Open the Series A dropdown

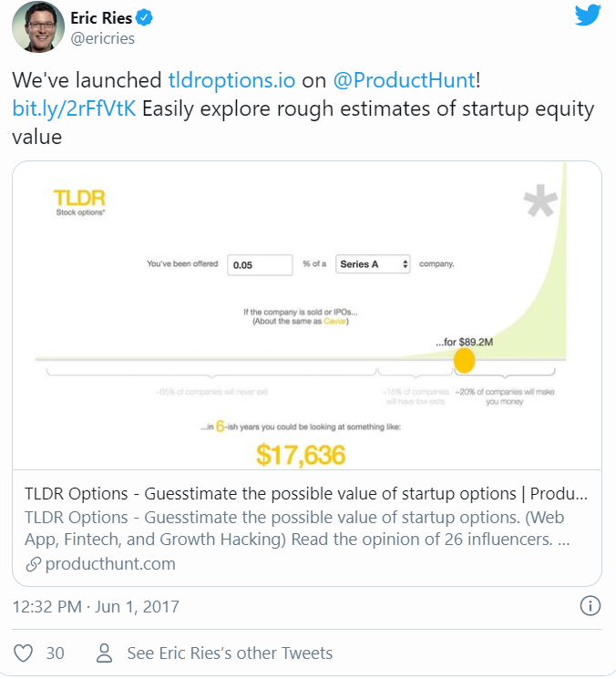[x=374, y=263]
